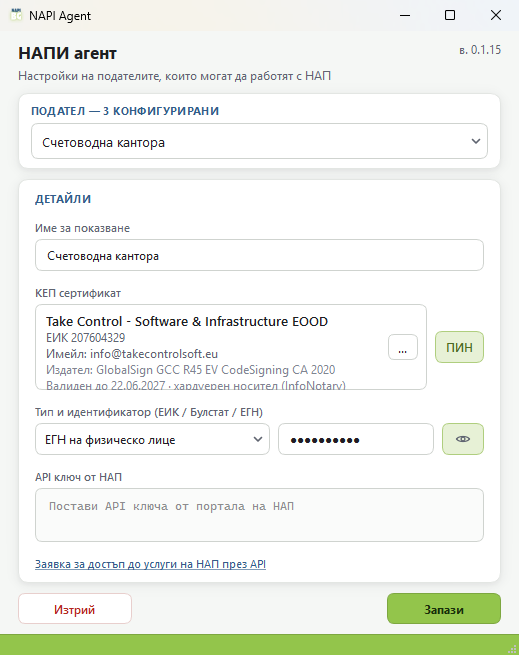Click the Издател GlobalSign GCC R45 text
519x655 pixels.
(191, 370)
